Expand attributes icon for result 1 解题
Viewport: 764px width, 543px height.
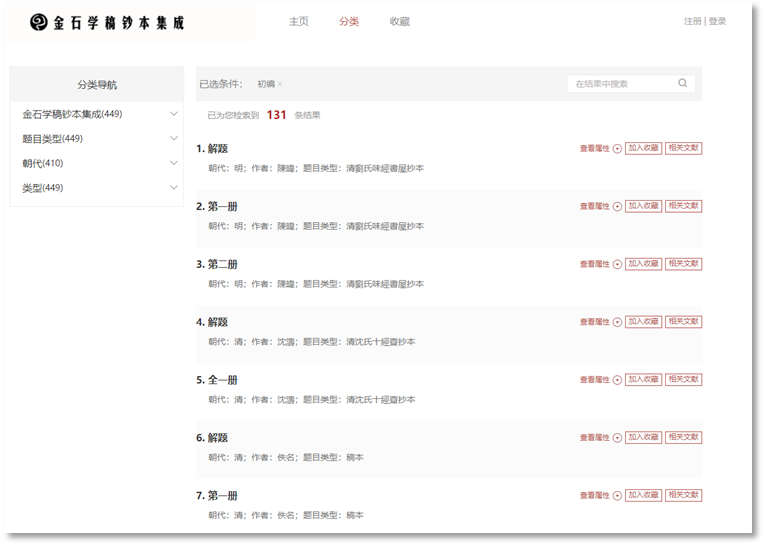coord(617,149)
